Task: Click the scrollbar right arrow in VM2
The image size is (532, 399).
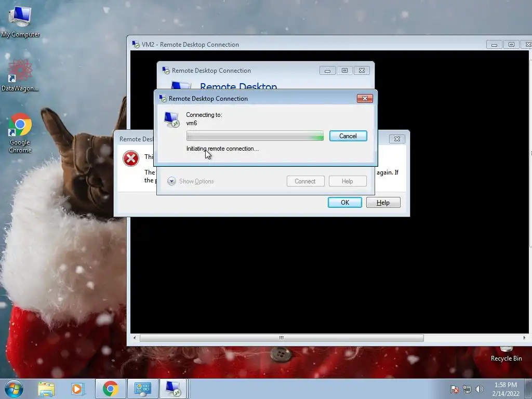Action: (x=524, y=338)
